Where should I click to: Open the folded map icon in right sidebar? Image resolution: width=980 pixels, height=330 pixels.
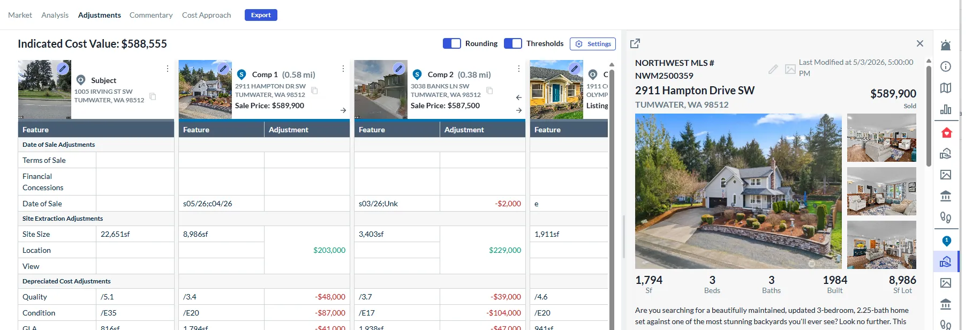click(x=946, y=88)
